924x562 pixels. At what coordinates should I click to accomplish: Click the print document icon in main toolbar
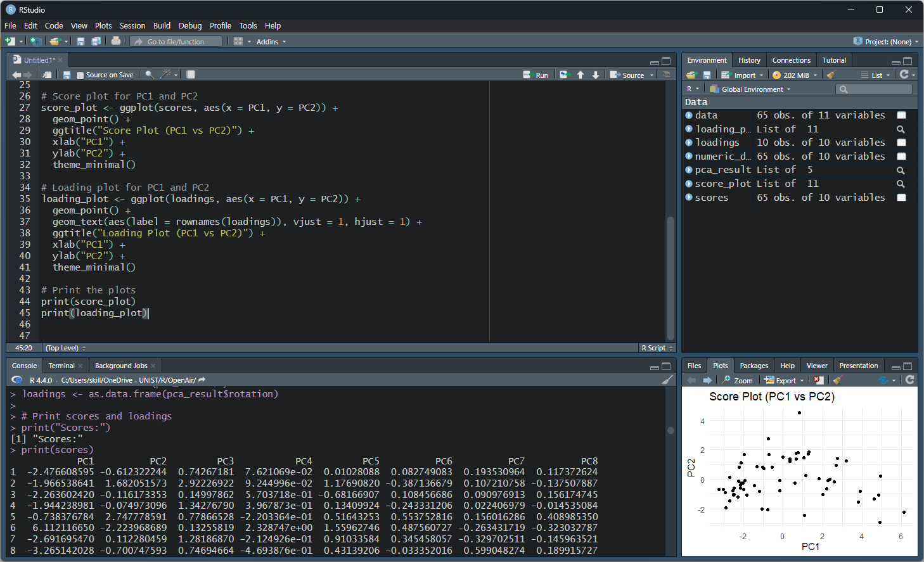pyautogui.click(x=116, y=41)
